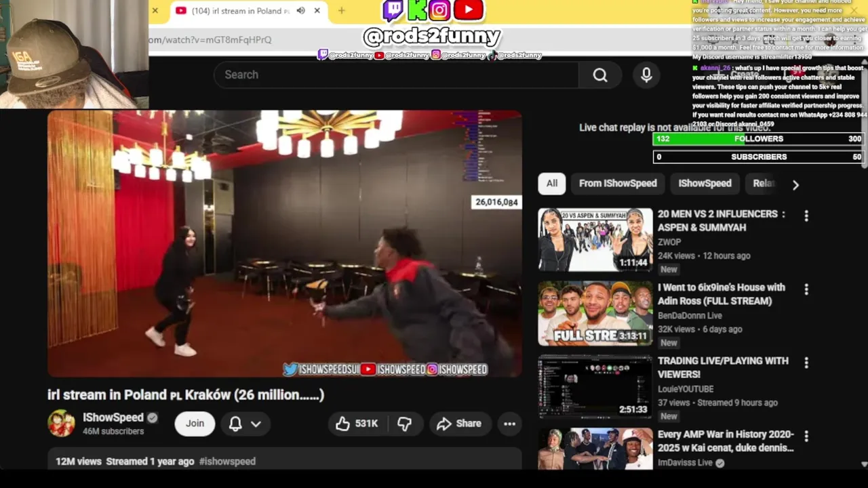Open LouieYOUTUBE channel name

point(684,389)
